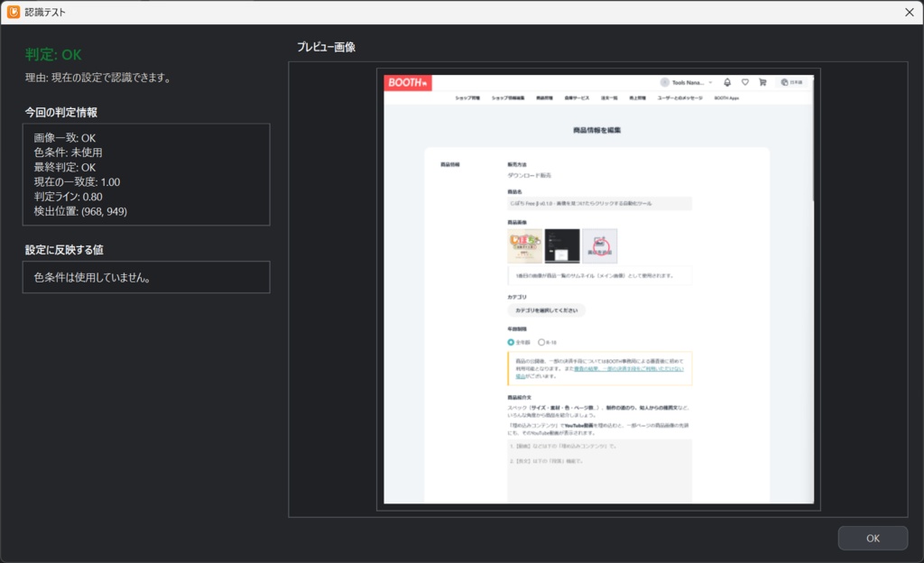Viewport: 924px width, 563px height.
Task: Confirm the dialog with the OK button
Action: (x=873, y=538)
